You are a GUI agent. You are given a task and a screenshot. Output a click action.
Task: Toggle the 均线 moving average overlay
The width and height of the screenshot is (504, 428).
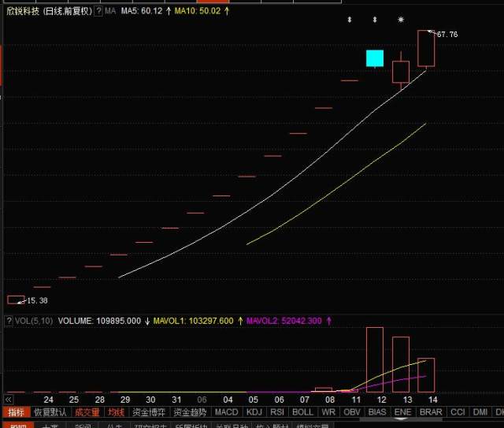pos(117,412)
